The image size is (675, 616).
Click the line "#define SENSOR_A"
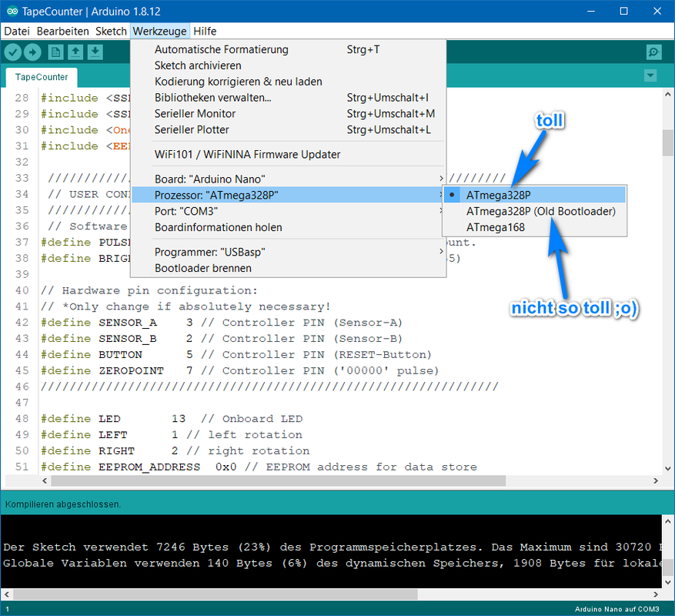pos(222,323)
